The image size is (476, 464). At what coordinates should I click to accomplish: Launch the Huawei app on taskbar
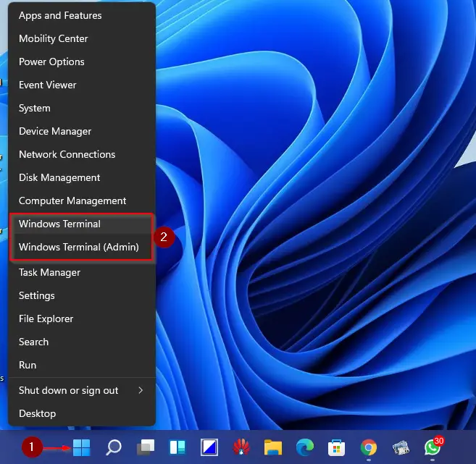[241, 447]
